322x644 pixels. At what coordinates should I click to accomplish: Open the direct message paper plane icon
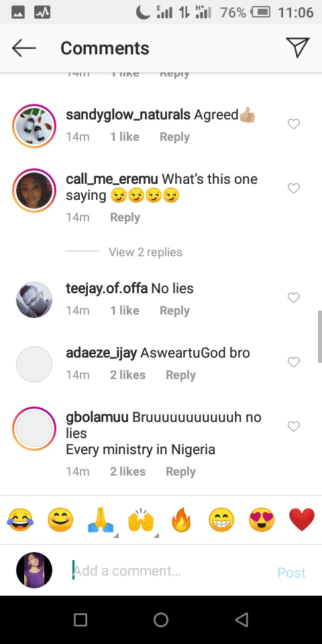point(297,48)
